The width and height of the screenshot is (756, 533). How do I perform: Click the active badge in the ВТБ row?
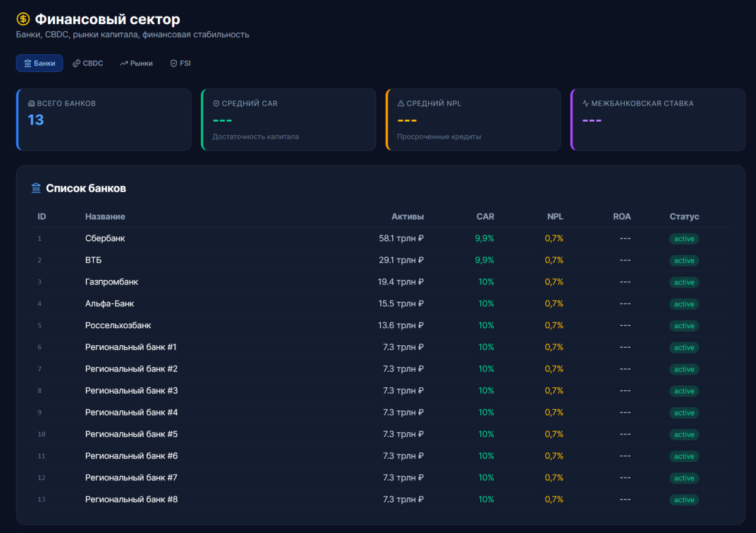click(684, 261)
